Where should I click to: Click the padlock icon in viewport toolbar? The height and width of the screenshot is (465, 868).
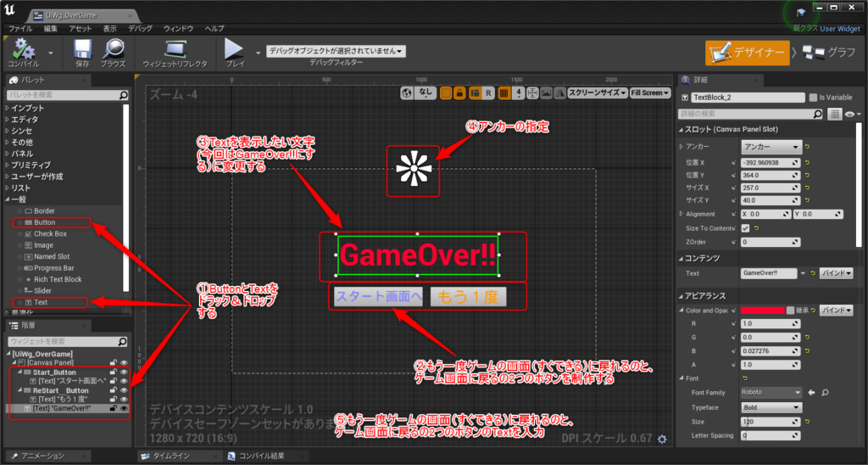point(459,92)
